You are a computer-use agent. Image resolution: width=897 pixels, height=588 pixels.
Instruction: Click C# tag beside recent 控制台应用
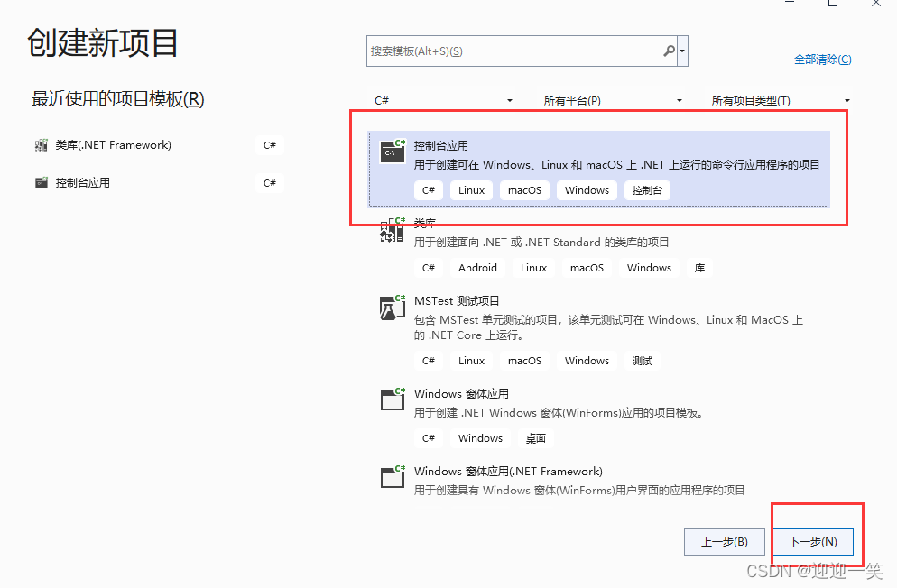(x=270, y=183)
